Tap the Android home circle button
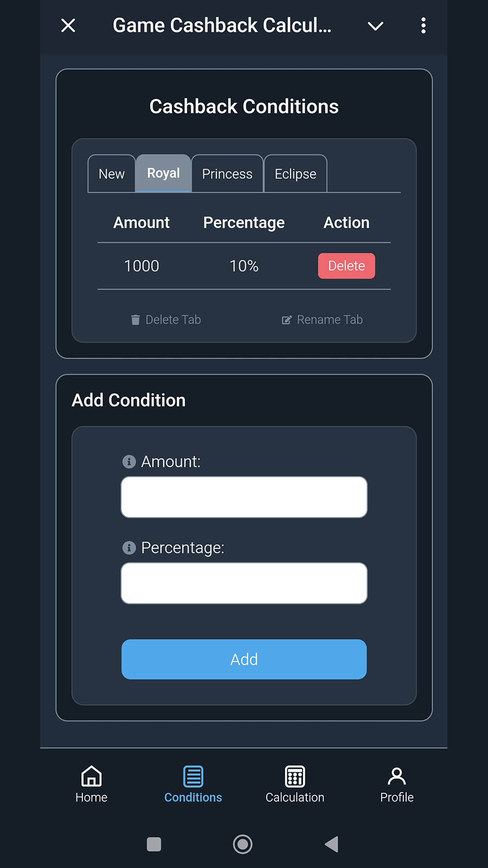The height and width of the screenshot is (868, 488). (242, 844)
